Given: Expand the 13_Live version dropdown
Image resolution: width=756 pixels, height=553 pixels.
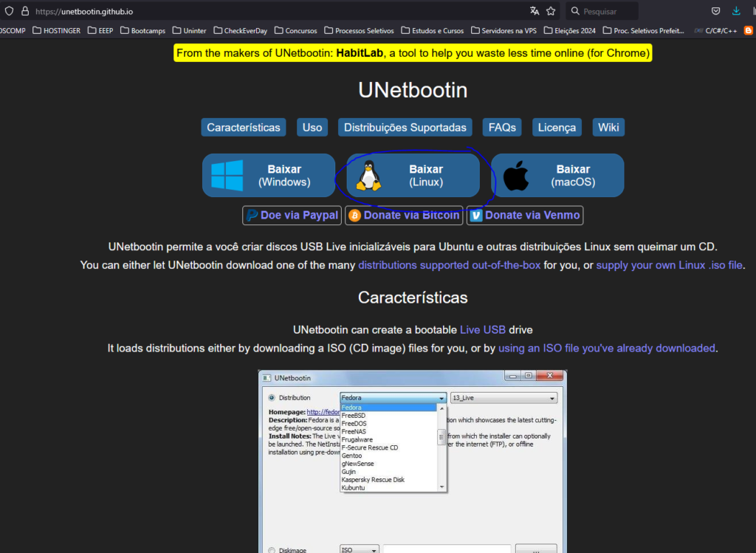Looking at the screenshot, I should 503,398.
